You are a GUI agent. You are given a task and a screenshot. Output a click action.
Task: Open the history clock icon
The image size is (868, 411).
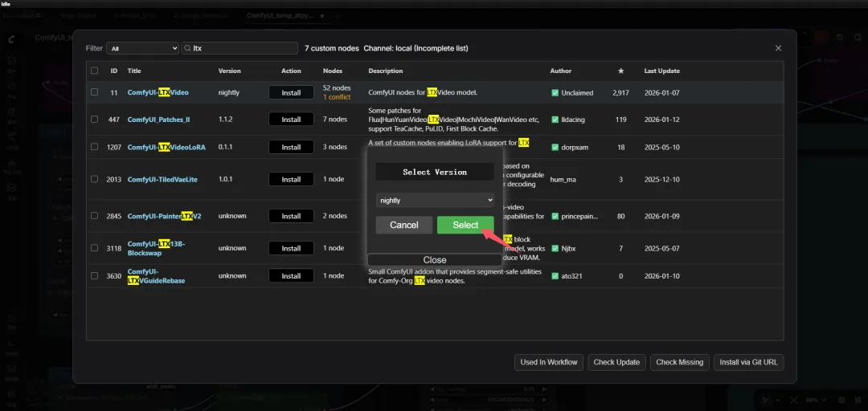pyautogui.click(x=840, y=37)
